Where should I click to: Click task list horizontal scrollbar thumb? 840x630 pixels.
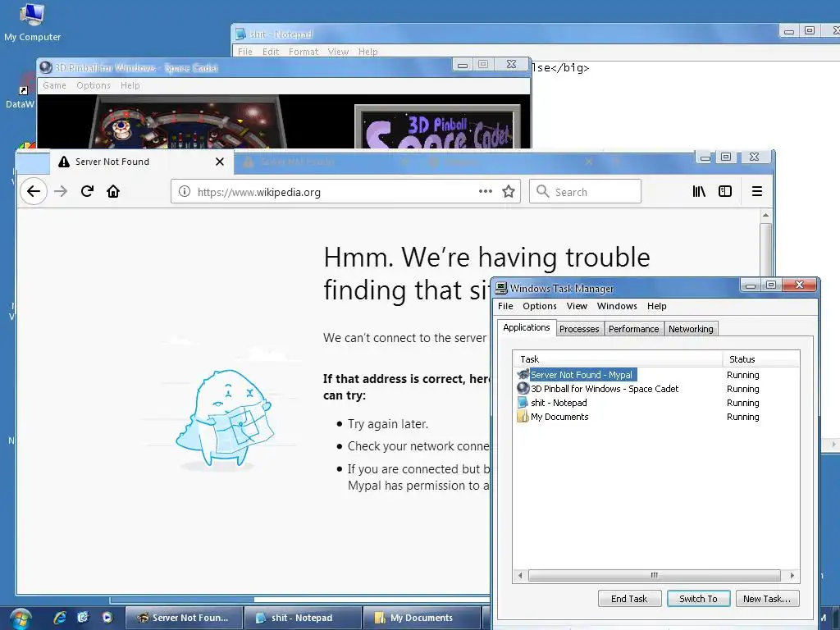point(654,575)
